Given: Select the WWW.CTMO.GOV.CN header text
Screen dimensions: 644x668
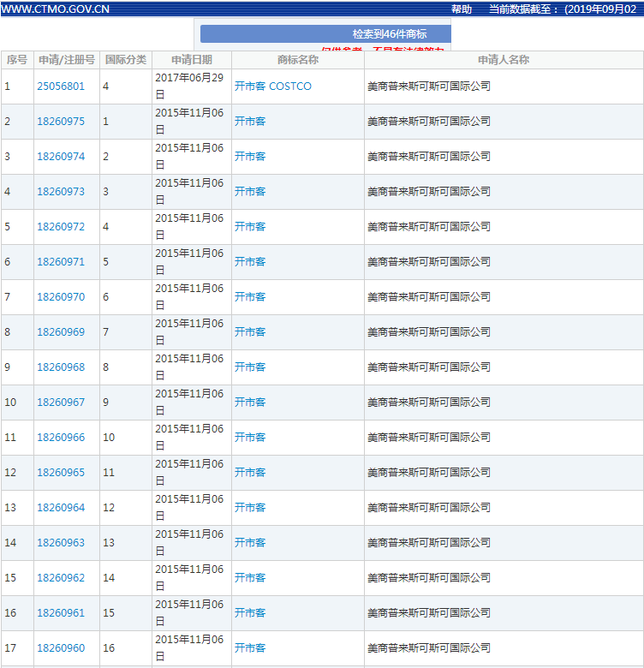Looking at the screenshot, I should click(55, 9).
